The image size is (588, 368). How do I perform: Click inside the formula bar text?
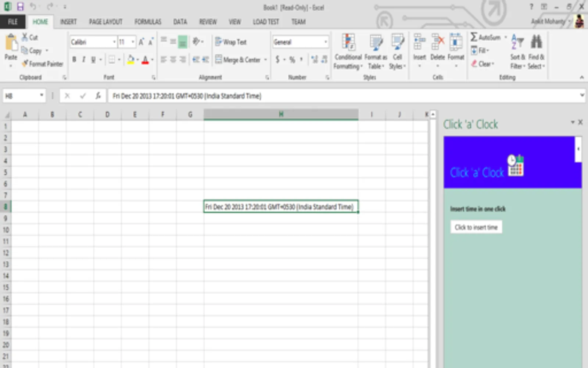[187, 96]
